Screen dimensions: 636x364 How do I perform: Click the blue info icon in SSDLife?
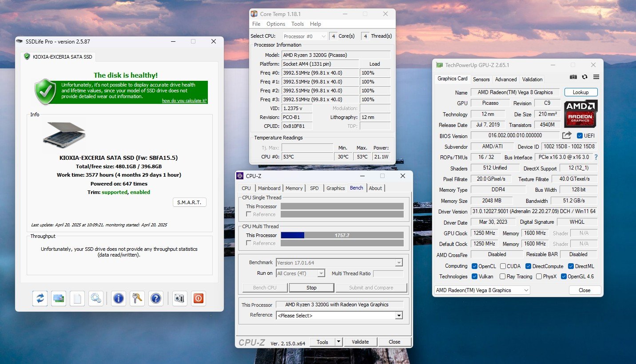pos(119,298)
